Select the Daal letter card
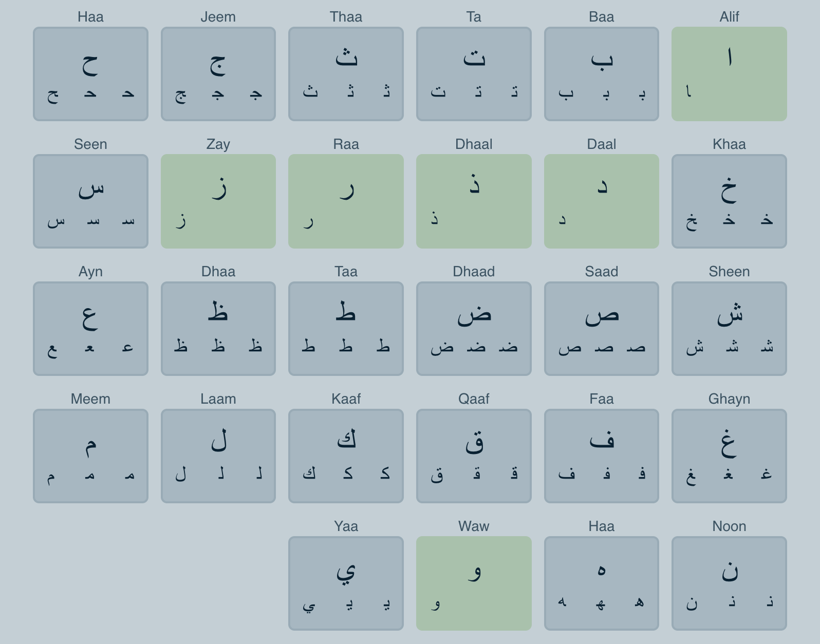This screenshot has width=820, height=644. [x=601, y=201]
